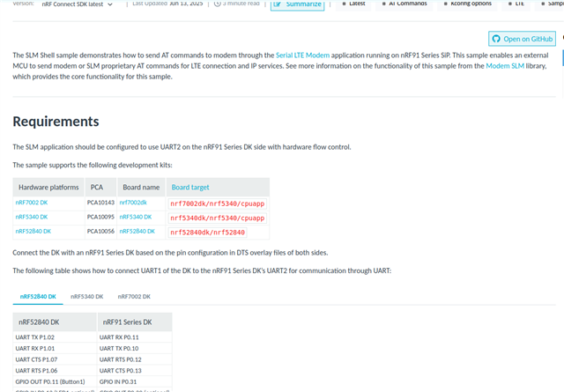Click the Open on GitHub button
Image resolution: width=564 pixels, height=392 pixels.
point(522,39)
